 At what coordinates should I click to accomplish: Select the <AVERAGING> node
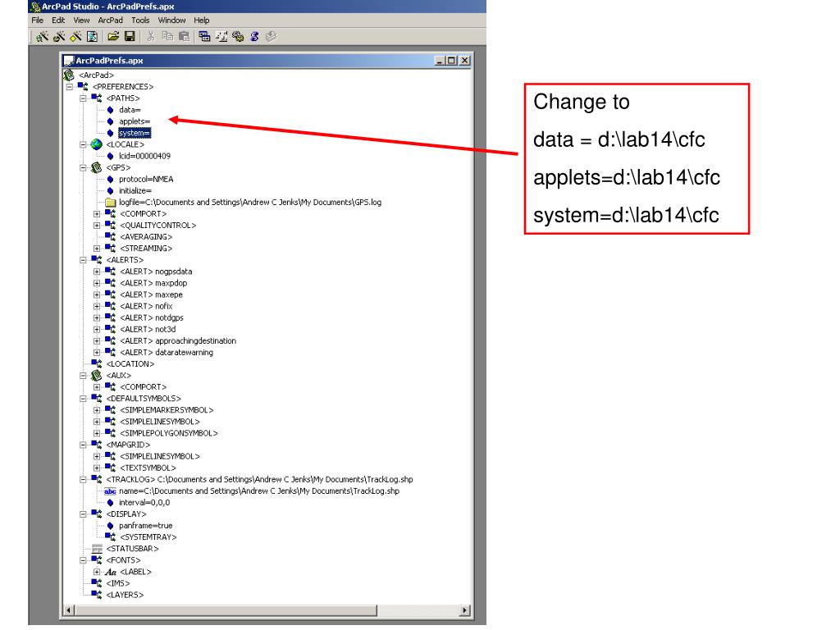click(x=146, y=237)
